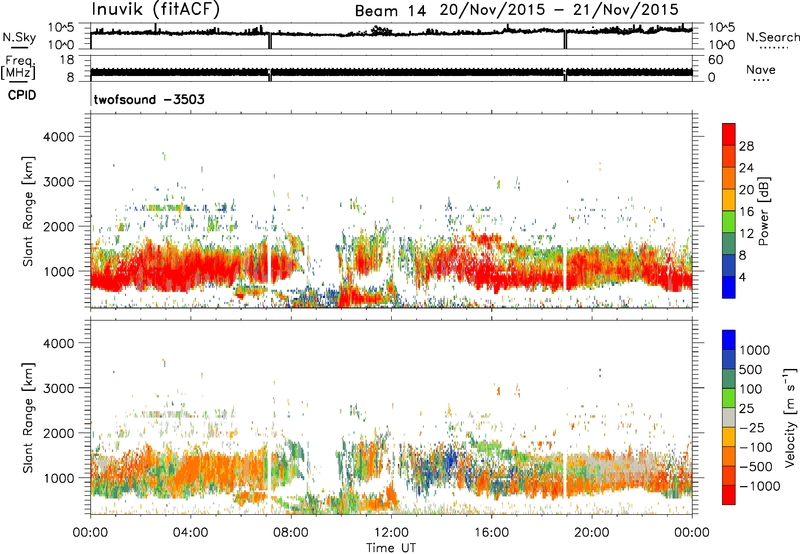Viewport: 800px width, 554px height.
Task: Click the '1000' value on Velocity color bar
Action: coord(755,350)
